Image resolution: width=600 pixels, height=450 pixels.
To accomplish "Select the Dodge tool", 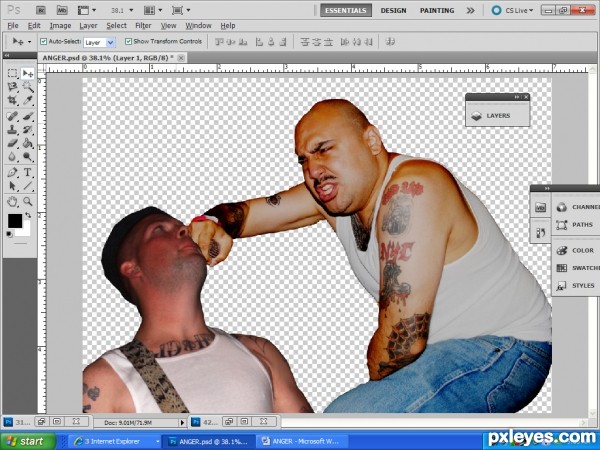I will pos(28,157).
